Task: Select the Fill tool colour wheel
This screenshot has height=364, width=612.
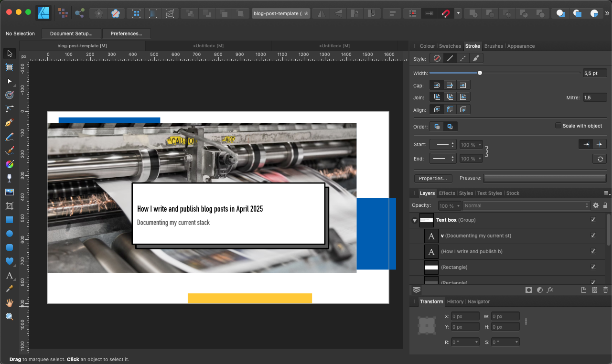Action: 9,164
